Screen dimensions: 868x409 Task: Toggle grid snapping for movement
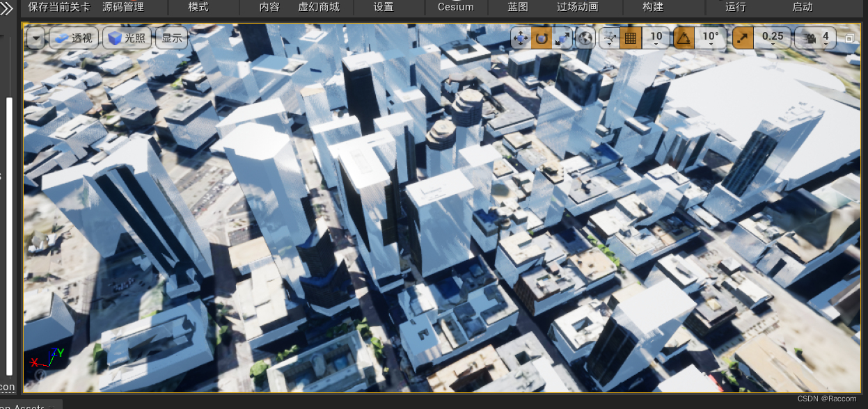click(631, 38)
